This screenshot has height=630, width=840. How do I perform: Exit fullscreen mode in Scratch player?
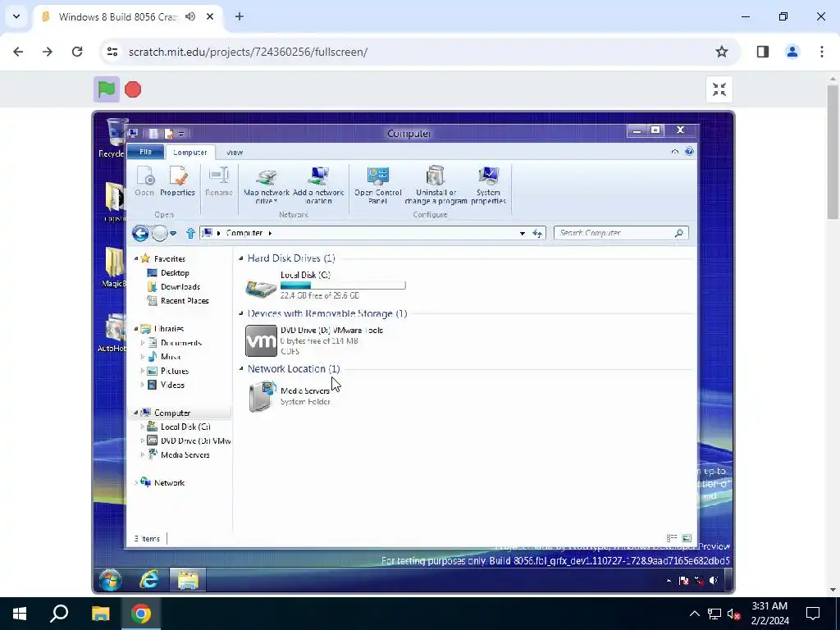click(719, 89)
